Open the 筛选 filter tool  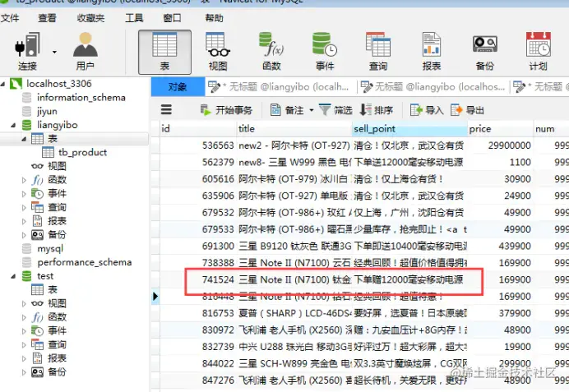coord(335,110)
